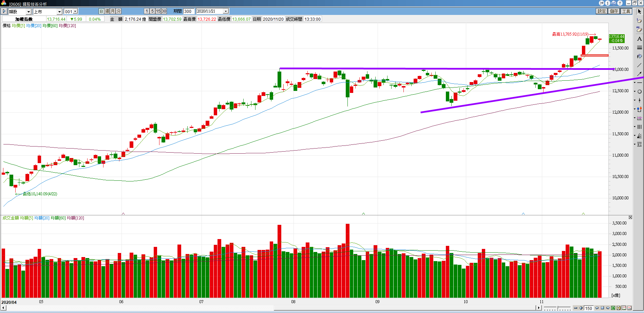Select the circle drawing tool

point(640,92)
